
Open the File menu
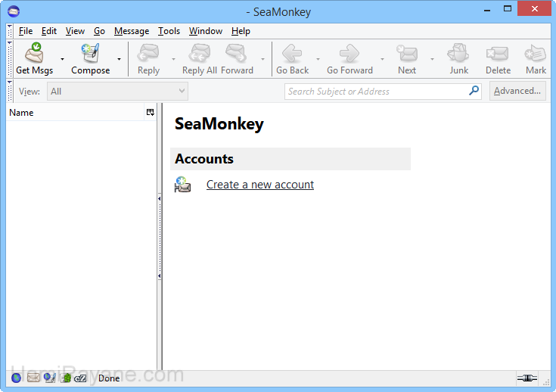coord(26,31)
